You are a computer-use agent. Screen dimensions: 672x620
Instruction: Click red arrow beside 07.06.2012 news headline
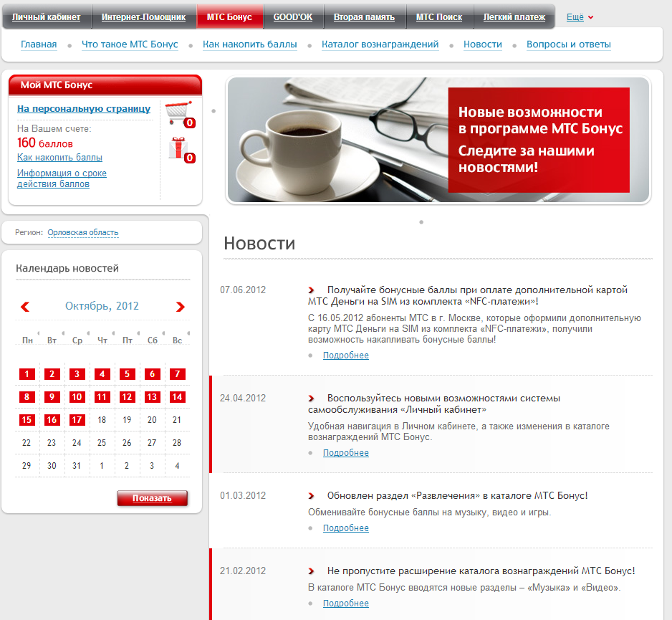[x=312, y=290]
